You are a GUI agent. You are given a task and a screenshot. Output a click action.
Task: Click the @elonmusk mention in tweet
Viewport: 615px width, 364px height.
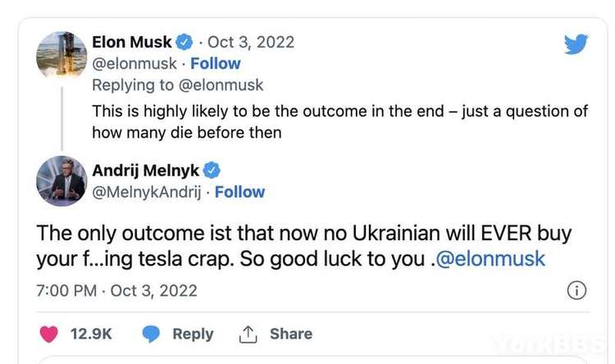pos(491,259)
